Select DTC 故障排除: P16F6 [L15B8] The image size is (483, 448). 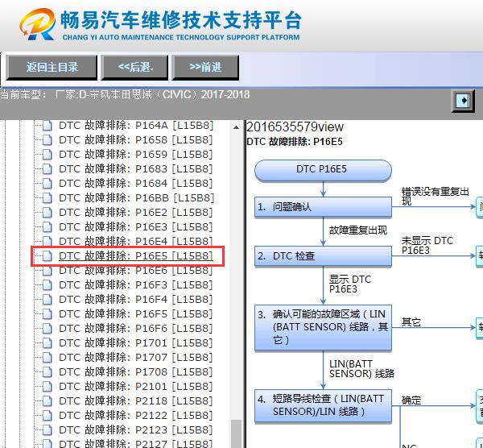tap(136, 329)
